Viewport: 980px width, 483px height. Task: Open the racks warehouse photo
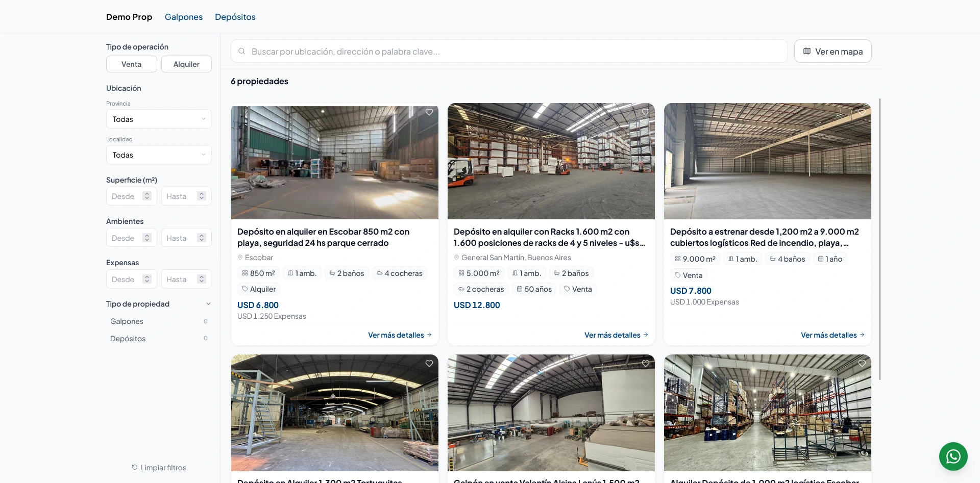[551, 161]
